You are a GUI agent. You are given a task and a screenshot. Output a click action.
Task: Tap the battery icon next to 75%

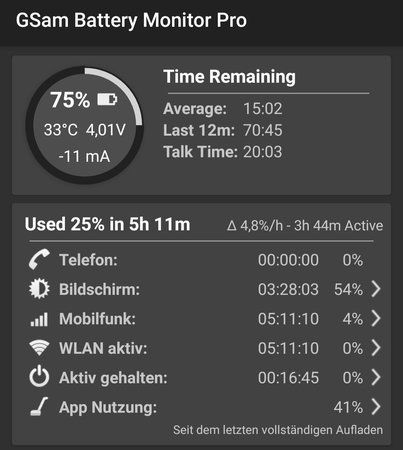coord(107,99)
